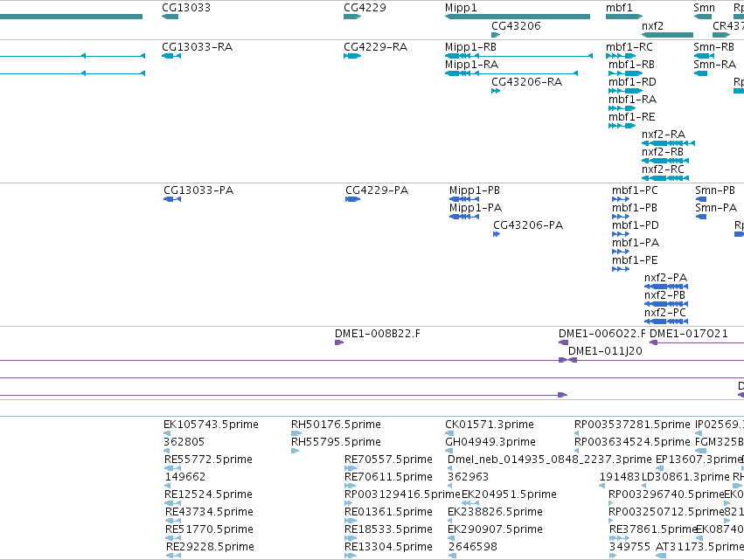Click the nxf2-PC protein glyph
Screen dimensions: 744x560
pyautogui.click(x=666, y=321)
